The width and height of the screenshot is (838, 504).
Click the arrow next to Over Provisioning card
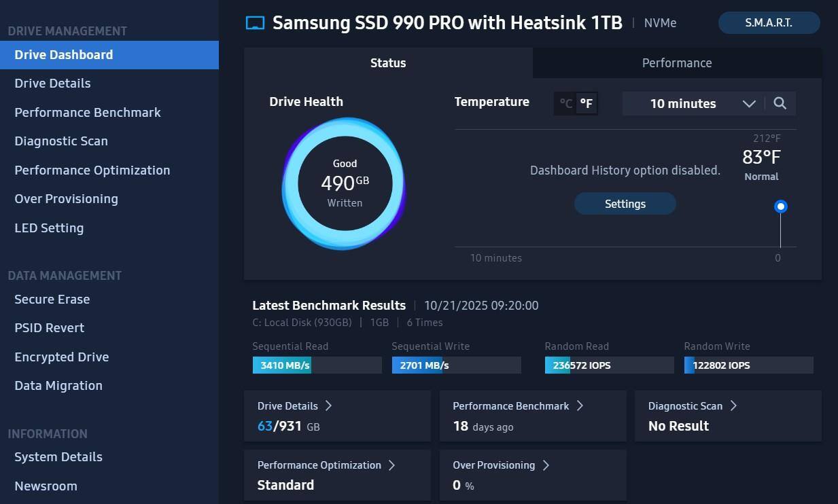click(x=546, y=465)
